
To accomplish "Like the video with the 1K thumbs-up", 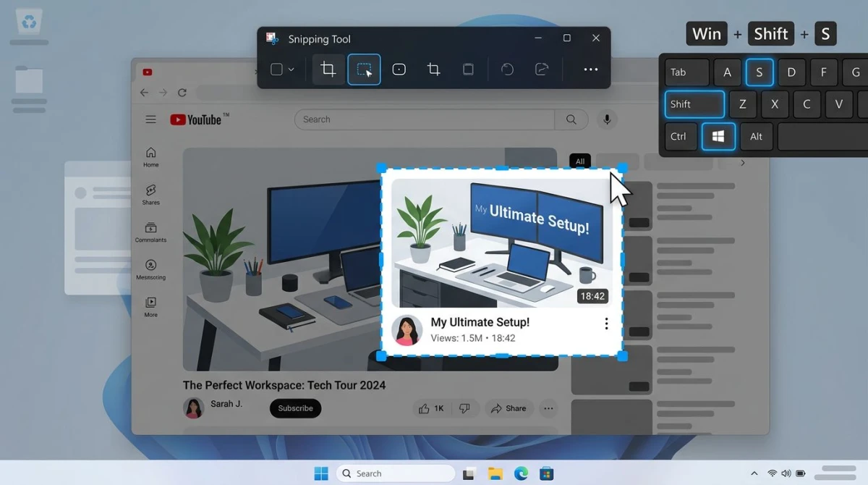I will [431, 408].
